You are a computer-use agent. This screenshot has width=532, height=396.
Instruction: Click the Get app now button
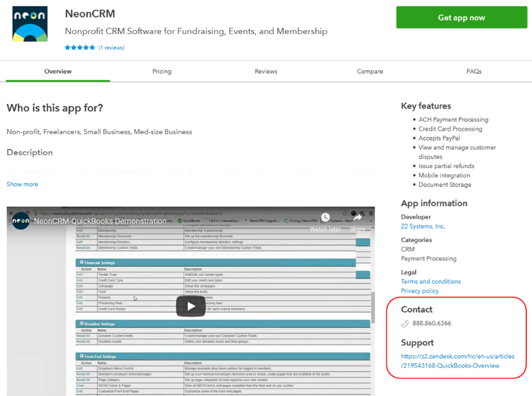(x=461, y=17)
